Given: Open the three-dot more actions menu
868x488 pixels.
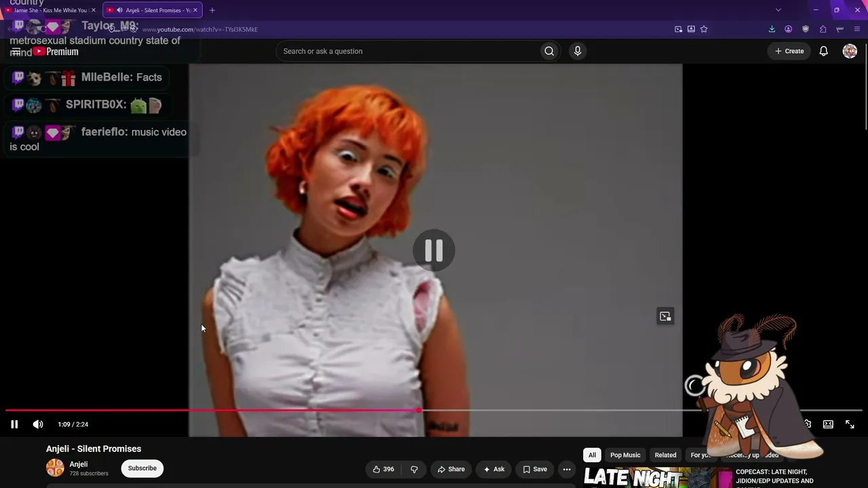Looking at the screenshot, I should coord(567,469).
